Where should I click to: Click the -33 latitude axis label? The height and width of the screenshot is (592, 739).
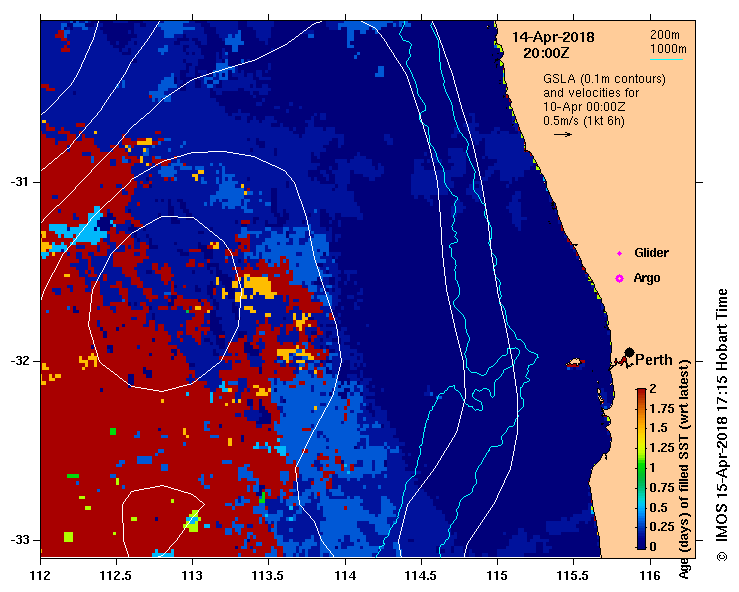(18, 540)
